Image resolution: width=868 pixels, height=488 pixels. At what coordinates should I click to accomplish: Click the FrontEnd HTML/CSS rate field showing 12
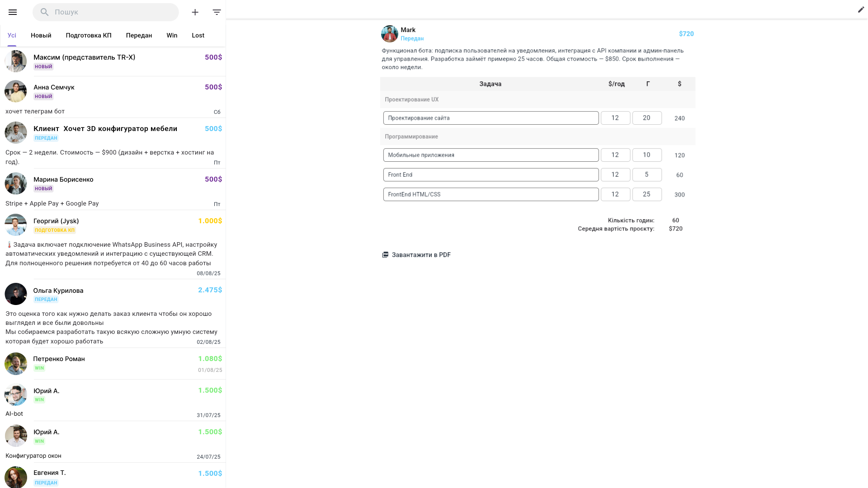coord(615,194)
